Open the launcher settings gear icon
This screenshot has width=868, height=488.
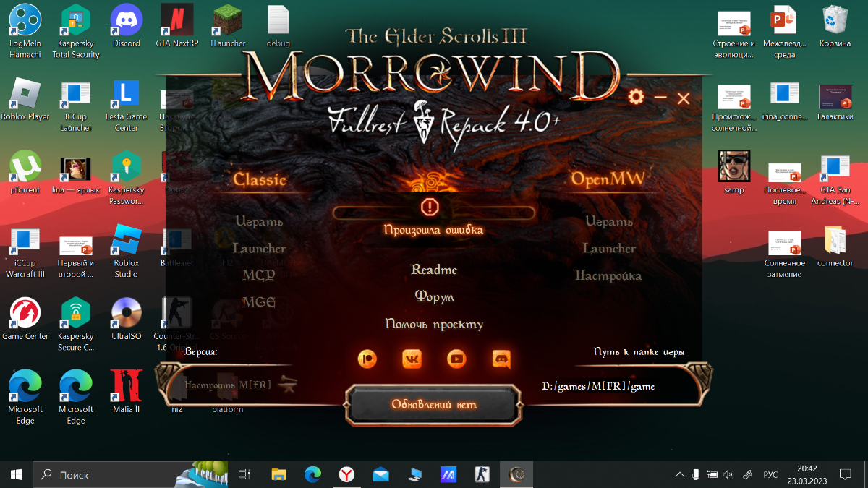pyautogui.click(x=637, y=97)
